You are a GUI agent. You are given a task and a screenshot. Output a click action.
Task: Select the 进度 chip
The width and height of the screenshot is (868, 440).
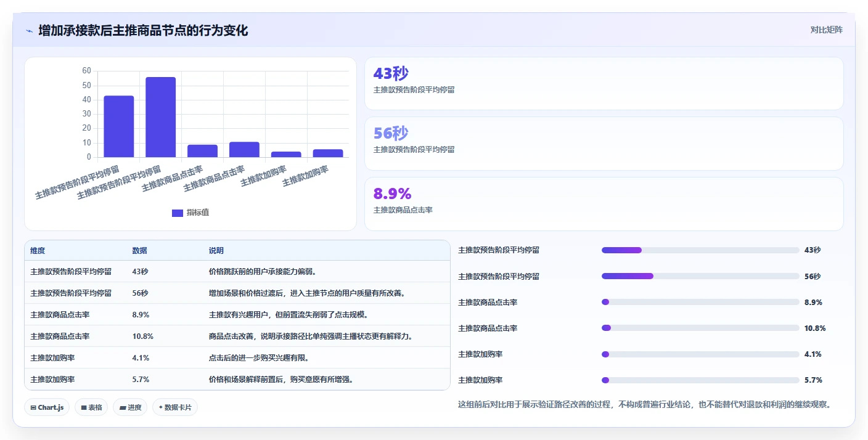click(x=130, y=407)
